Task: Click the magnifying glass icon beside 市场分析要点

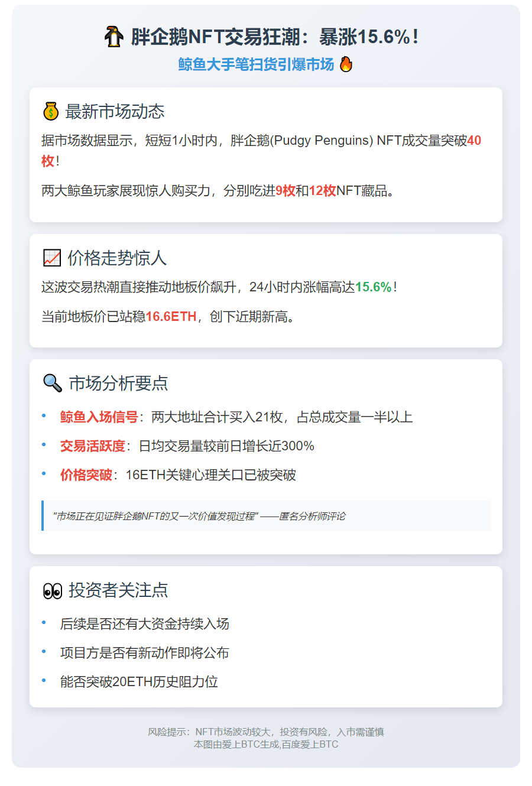Action: pyautogui.click(x=53, y=383)
